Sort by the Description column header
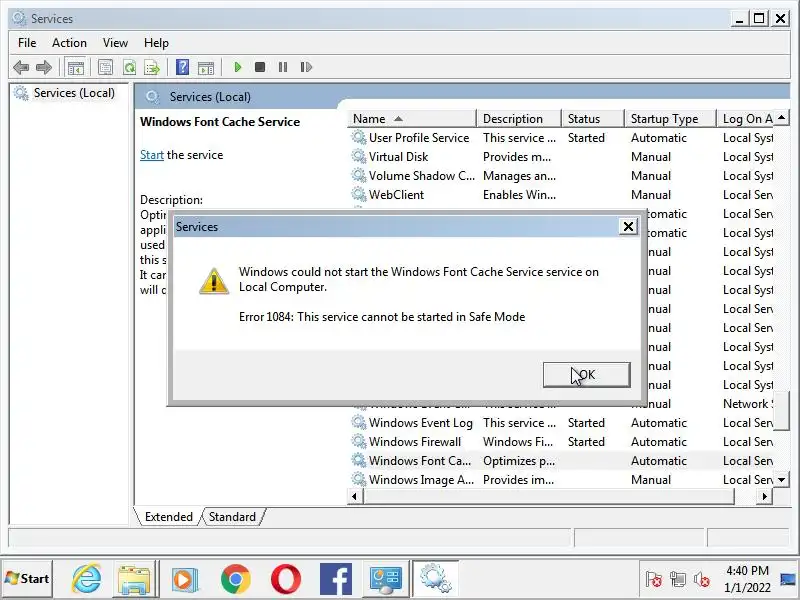Viewport: 800px width, 600px height. pyautogui.click(x=518, y=119)
